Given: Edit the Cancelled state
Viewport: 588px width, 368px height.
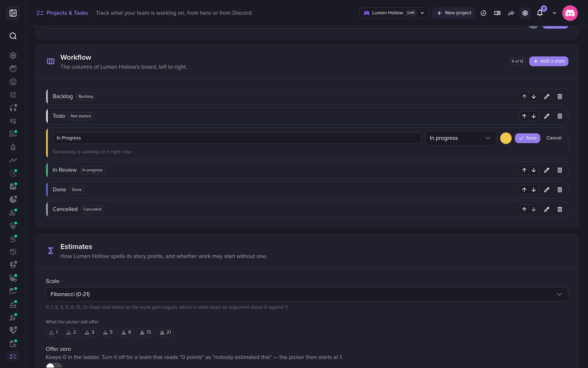Looking at the screenshot, I should click(x=547, y=209).
